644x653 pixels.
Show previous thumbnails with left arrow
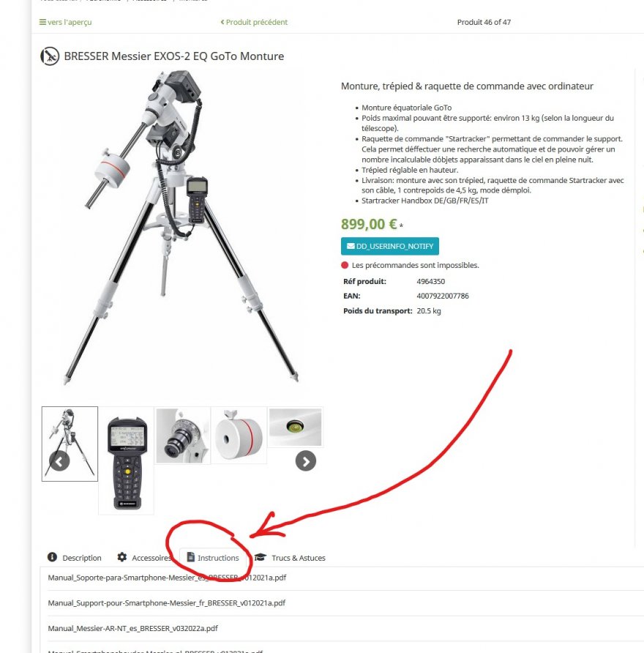[59, 461]
